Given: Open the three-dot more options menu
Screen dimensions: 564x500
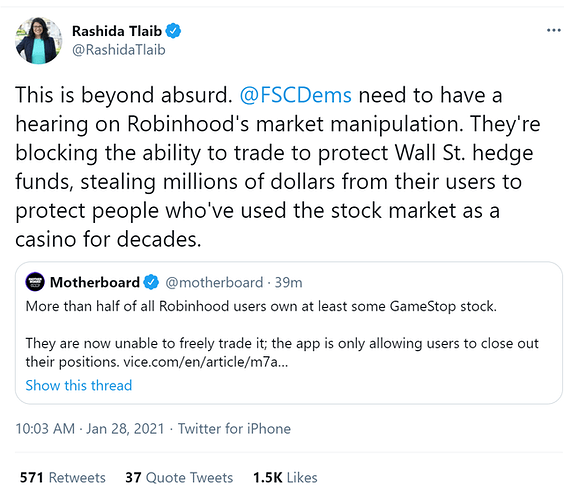Looking at the screenshot, I should pyautogui.click(x=553, y=31).
